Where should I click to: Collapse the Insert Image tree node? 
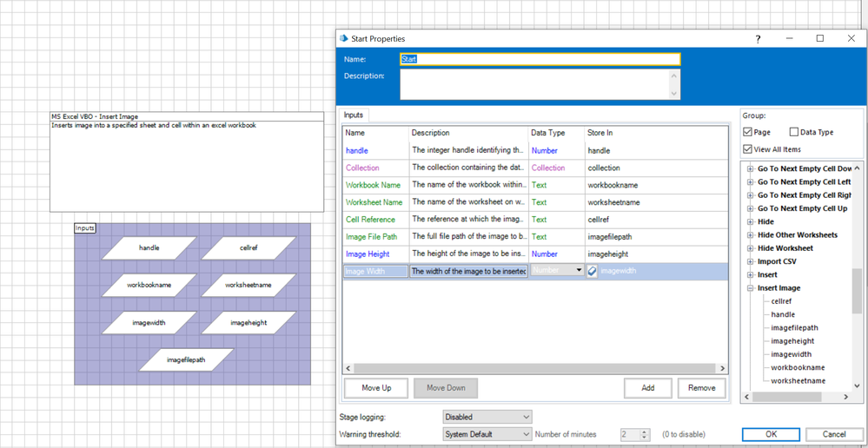[750, 288]
